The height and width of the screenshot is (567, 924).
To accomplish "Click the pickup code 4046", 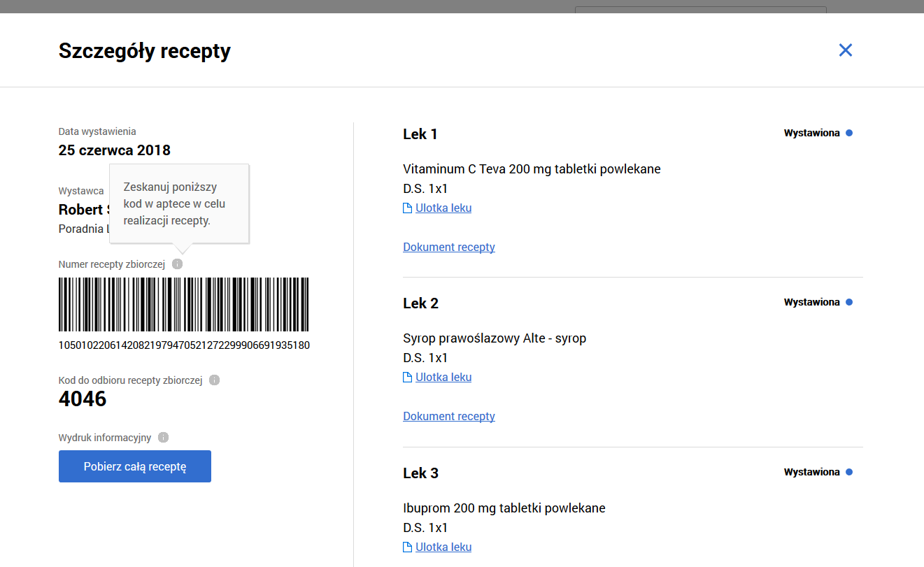I will (83, 399).
